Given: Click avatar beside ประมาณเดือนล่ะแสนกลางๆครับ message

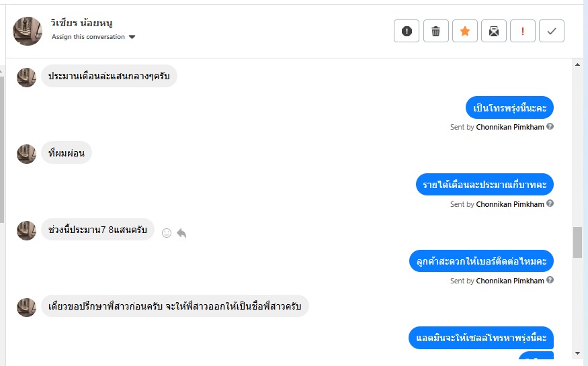Looking at the screenshot, I should pyautogui.click(x=26, y=77).
